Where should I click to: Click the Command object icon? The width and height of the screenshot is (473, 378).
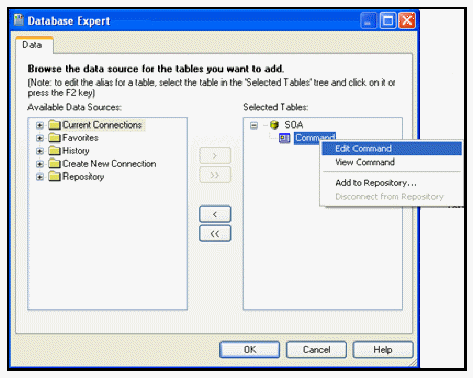(284, 138)
